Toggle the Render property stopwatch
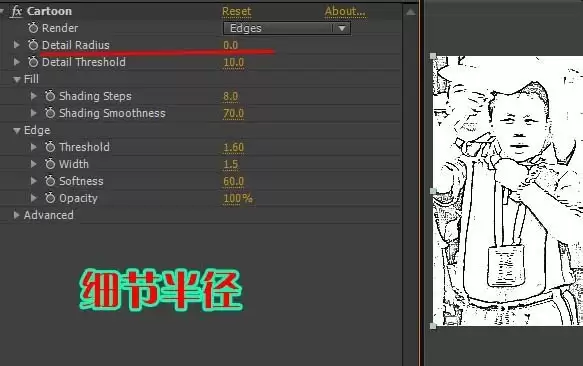The image size is (583, 366). click(x=33, y=28)
